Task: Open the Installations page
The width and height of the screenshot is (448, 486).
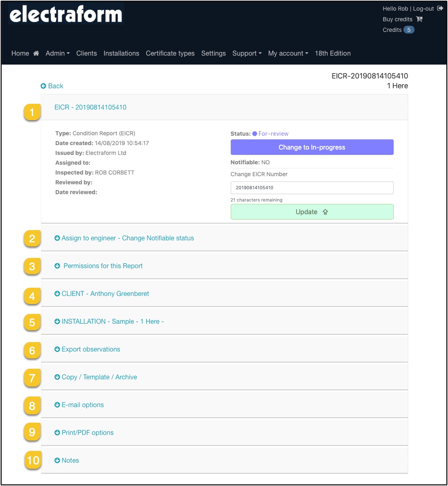Action: pos(121,53)
